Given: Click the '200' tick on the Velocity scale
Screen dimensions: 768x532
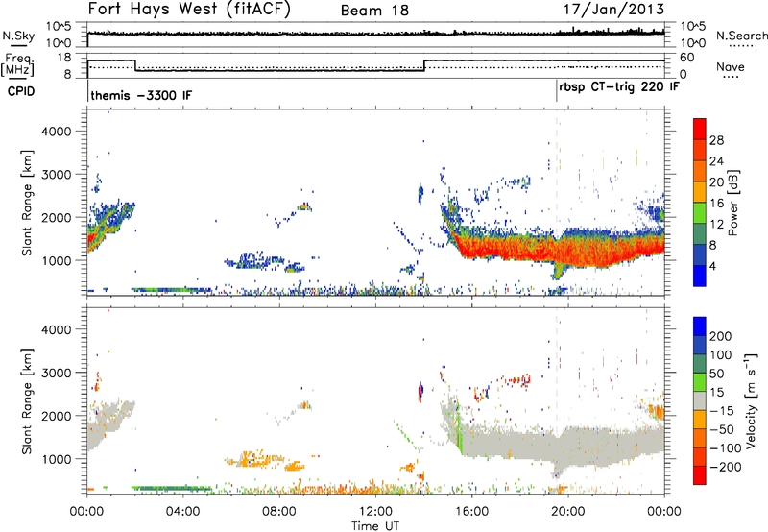Looking at the screenshot, I should pos(721,336).
